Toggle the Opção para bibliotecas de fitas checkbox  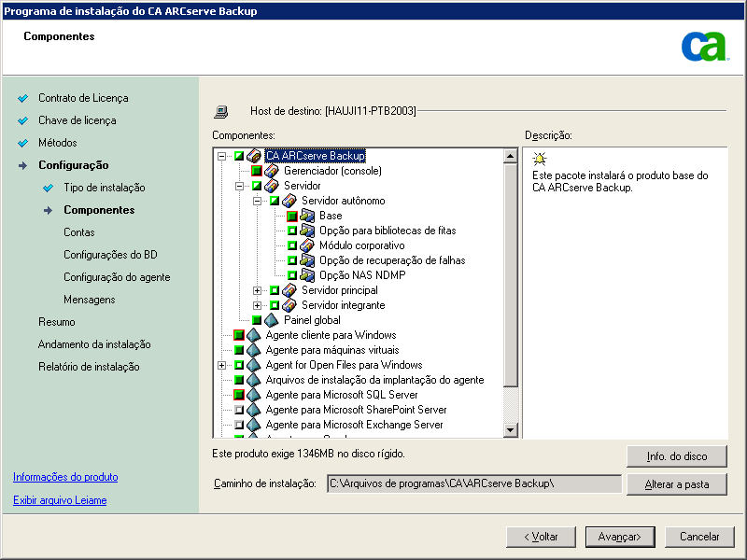pyautogui.click(x=292, y=231)
